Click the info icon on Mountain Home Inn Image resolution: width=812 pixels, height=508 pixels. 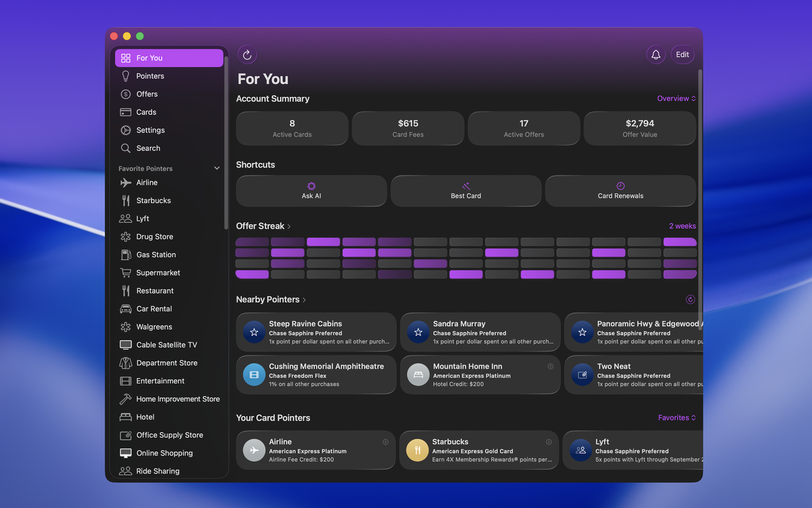tap(550, 366)
